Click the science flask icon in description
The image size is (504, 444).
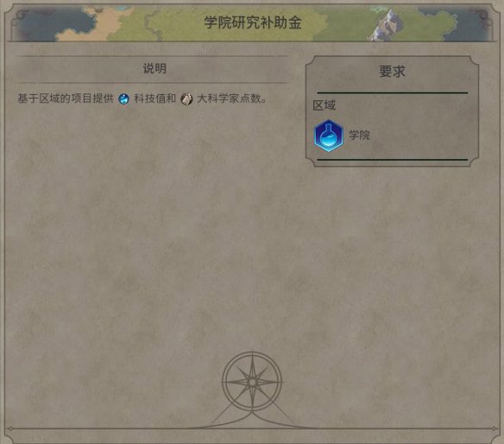pos(123,98)
